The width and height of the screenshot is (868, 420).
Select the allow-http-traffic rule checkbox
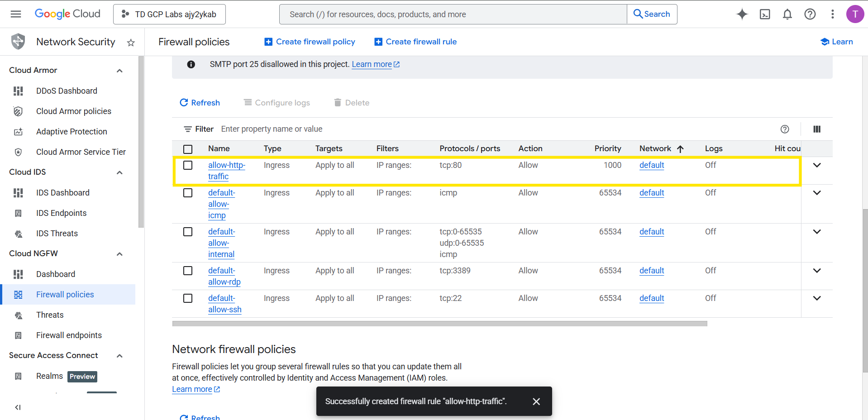tap(188, 165)
